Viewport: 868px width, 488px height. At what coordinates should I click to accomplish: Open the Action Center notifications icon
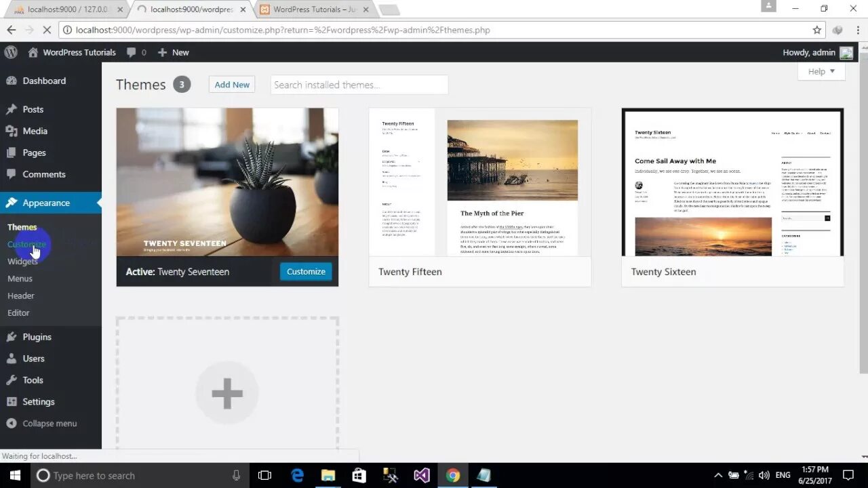[x=848, y=475]
